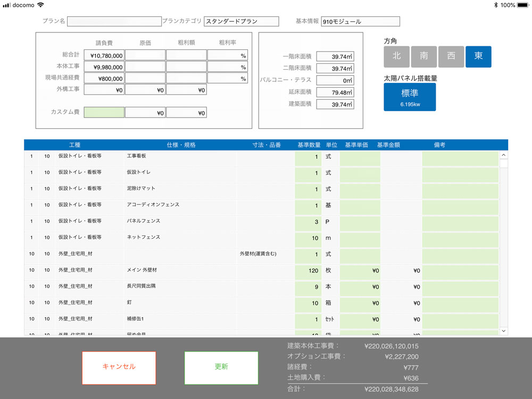Viewport: 532px width, 399px height.
Task: Click the 寸法・品番 column header
Action: [267, 145]
